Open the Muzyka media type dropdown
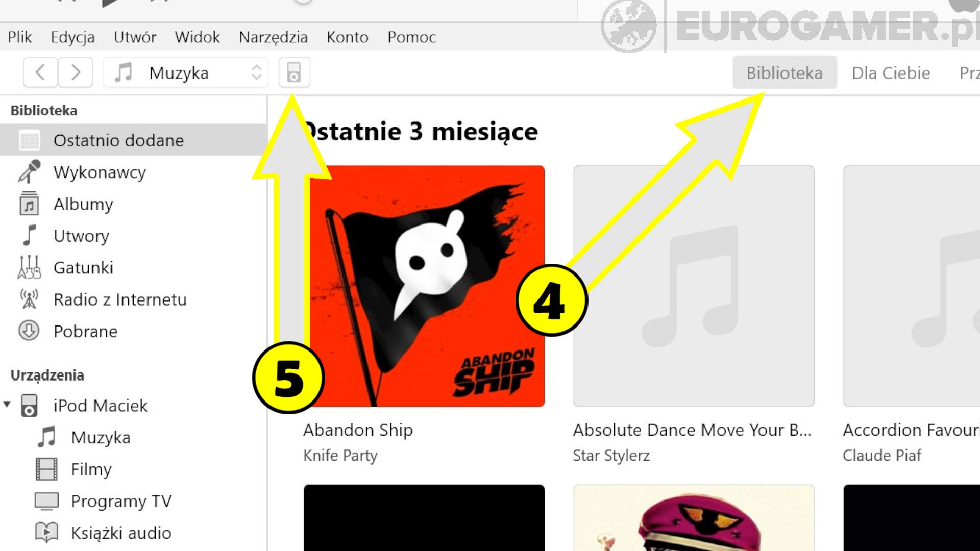The width and height of the screenshot is (980, 551). pos(186,72)
